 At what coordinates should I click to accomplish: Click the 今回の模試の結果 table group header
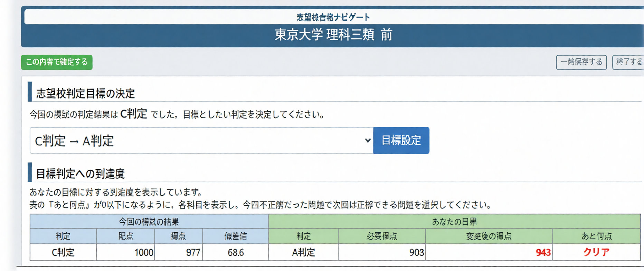(149, 222)
